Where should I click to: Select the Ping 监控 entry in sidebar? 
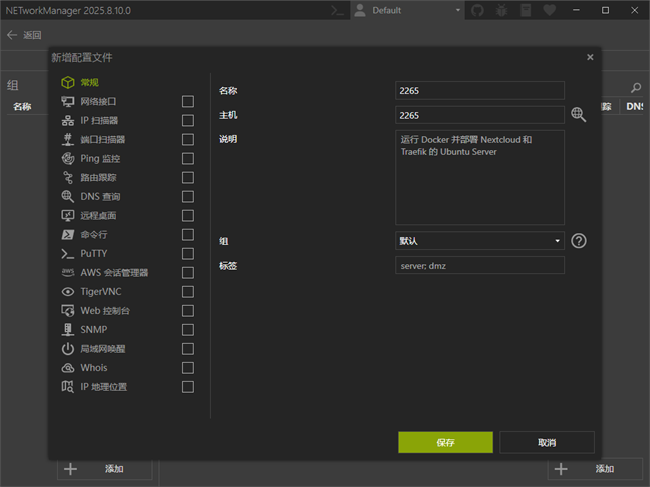pos(100,159)
